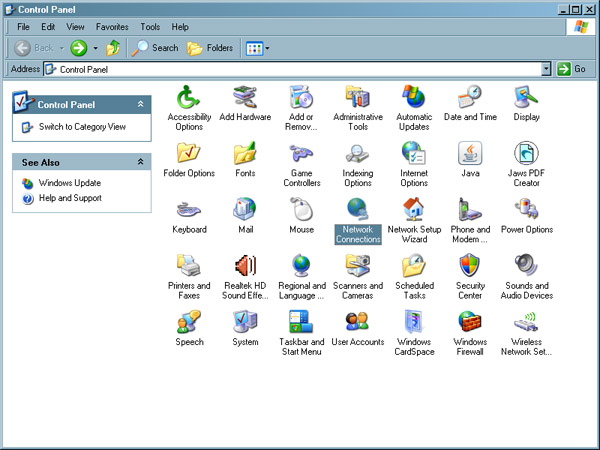Open the Speech settings icon
The width and height of the screenshot is (600, 450).
[189, 328]
